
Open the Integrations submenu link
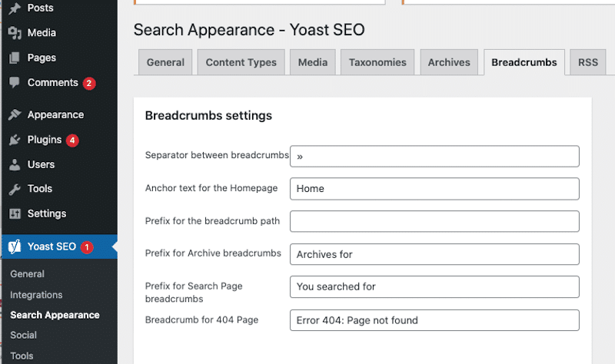point(36,295)
